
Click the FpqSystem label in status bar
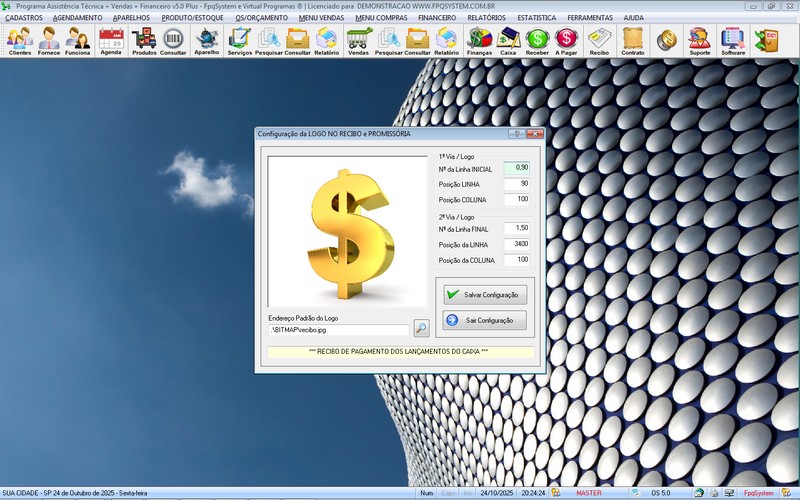758,493
